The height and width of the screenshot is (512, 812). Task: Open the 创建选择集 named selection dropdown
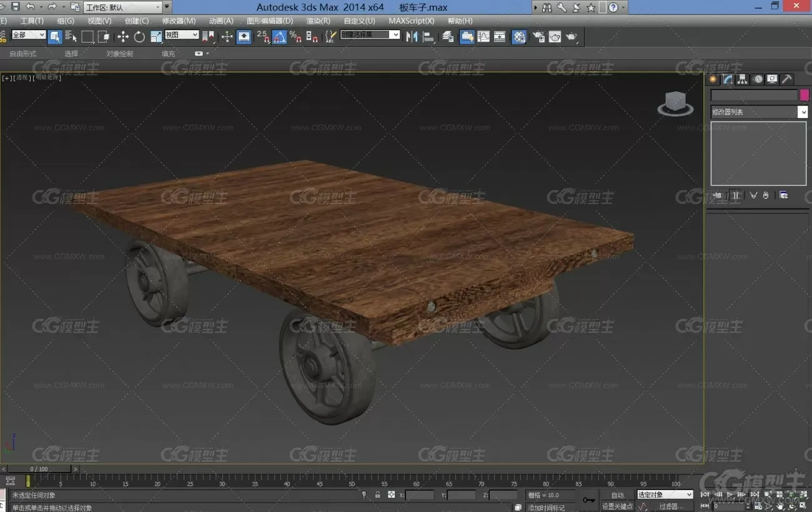[370, 35]
